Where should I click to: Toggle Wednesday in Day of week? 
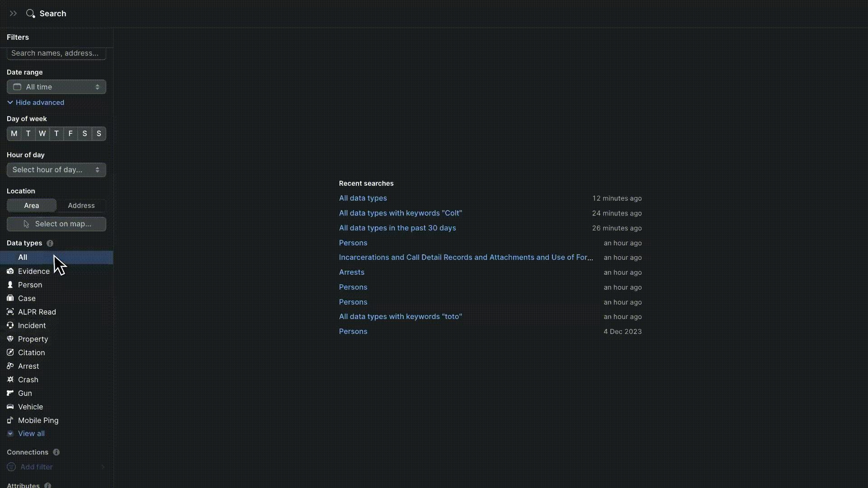click(x=42, y=134)
